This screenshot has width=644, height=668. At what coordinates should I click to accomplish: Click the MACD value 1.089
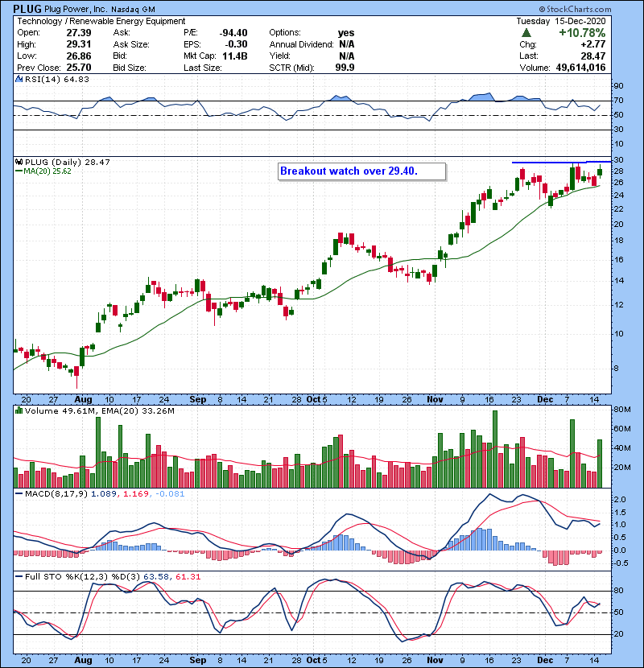(x=104, y=494)
